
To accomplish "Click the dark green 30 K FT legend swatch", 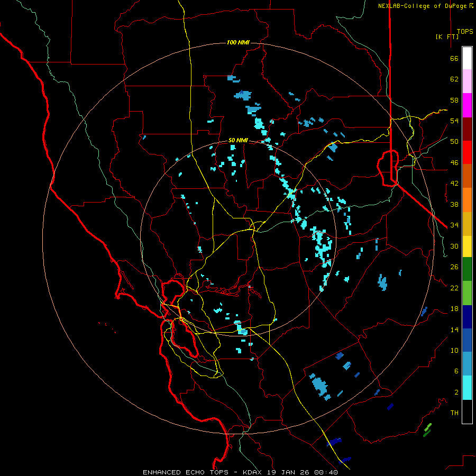I will click(x=467, y=269).
